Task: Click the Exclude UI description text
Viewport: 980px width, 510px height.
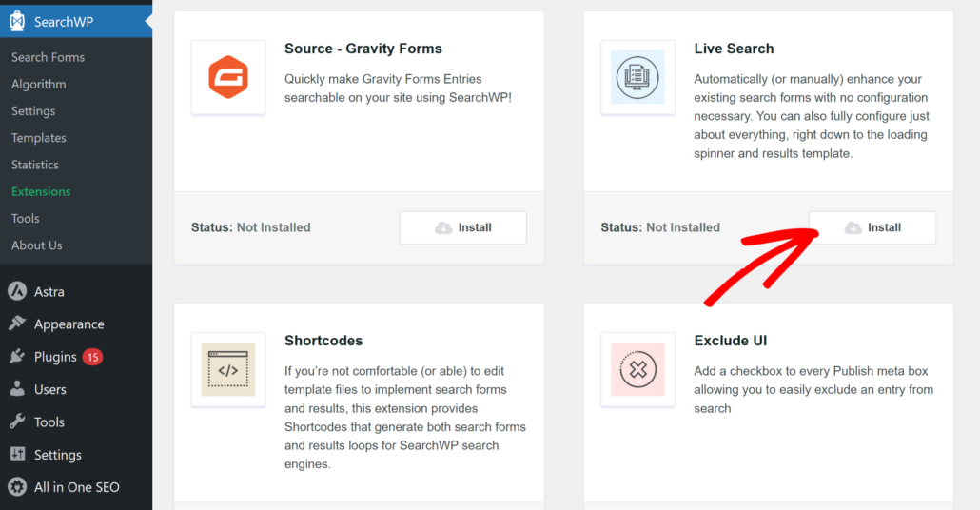Action: [813, 389]
